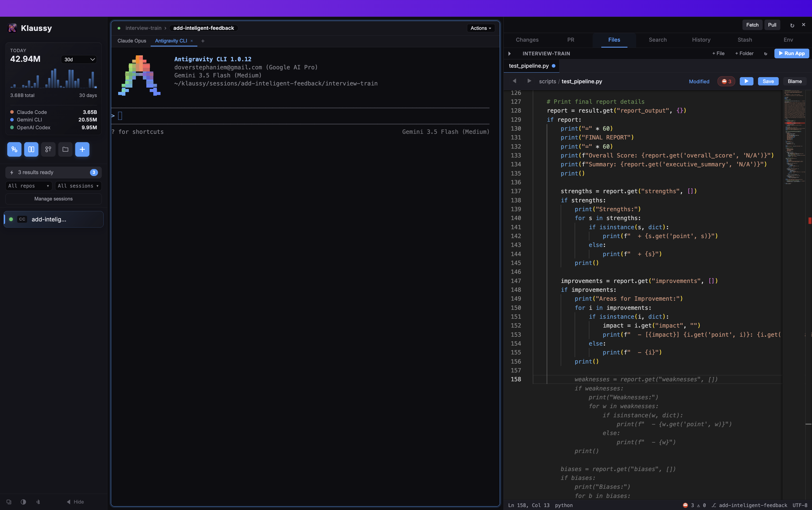Close the right panel with X icon
This screenshot has width=812, height=510.
pos(804,25)
